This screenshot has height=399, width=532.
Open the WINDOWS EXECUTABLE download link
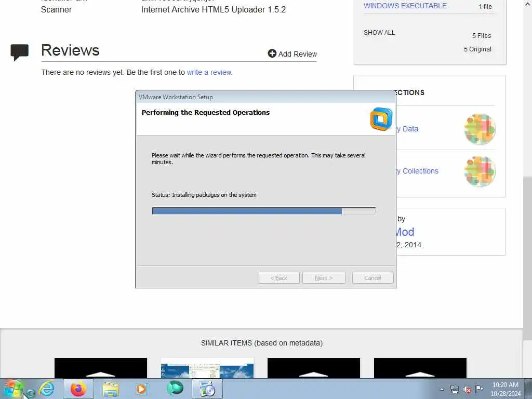click(x=405, y=6)
